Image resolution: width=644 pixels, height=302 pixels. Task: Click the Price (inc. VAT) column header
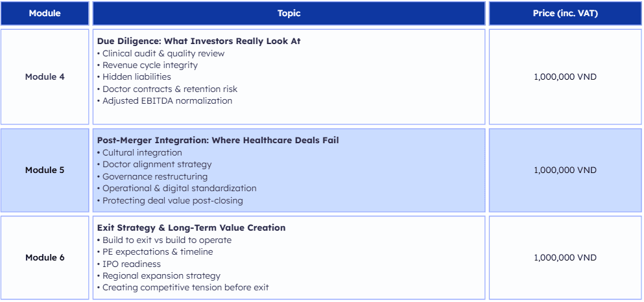coord(565,13)
